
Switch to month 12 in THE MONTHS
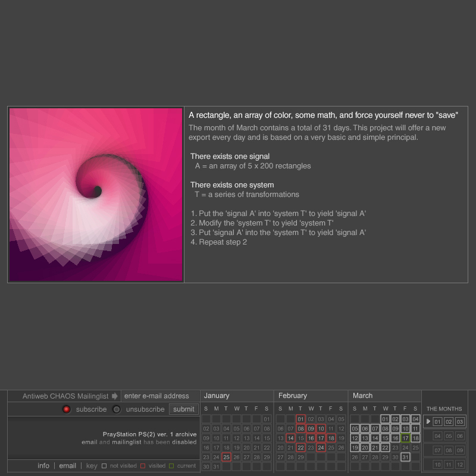459,465
